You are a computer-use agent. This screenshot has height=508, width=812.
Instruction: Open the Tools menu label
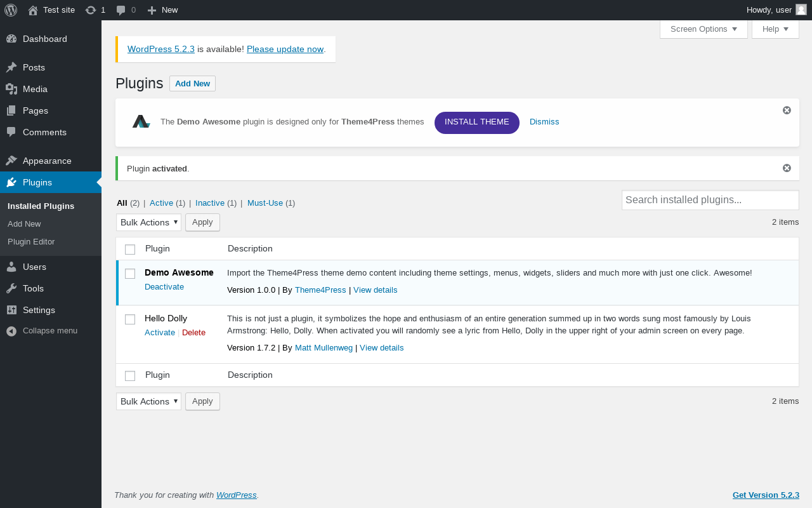tap(33, 288)
